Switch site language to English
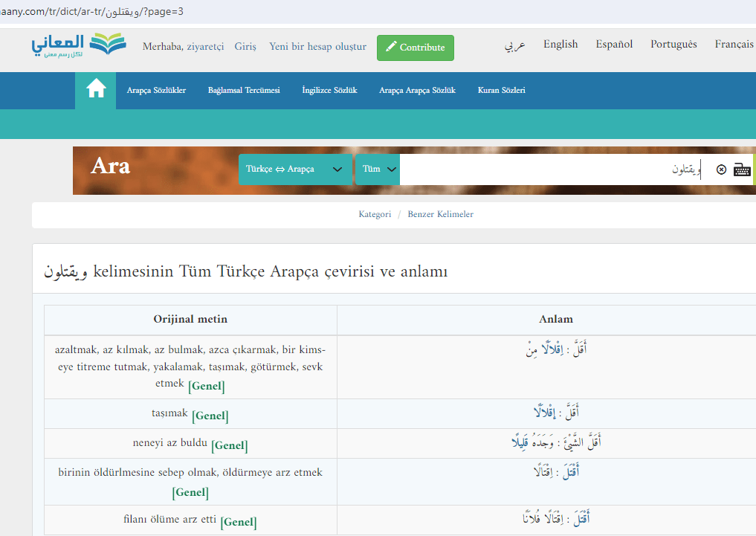The height and width of the screenshot is (536, 756). click(560, 45)
